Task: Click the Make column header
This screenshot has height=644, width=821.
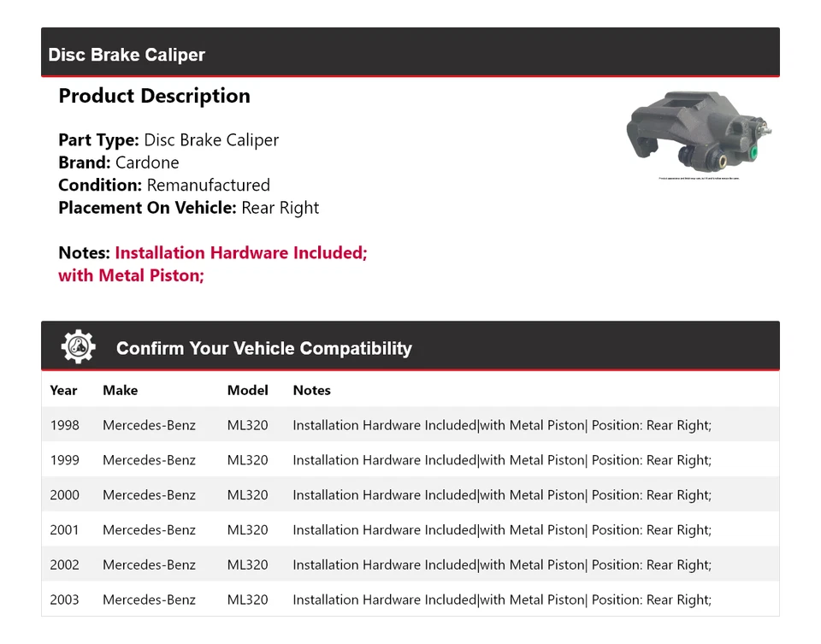Action: [120, 390]
